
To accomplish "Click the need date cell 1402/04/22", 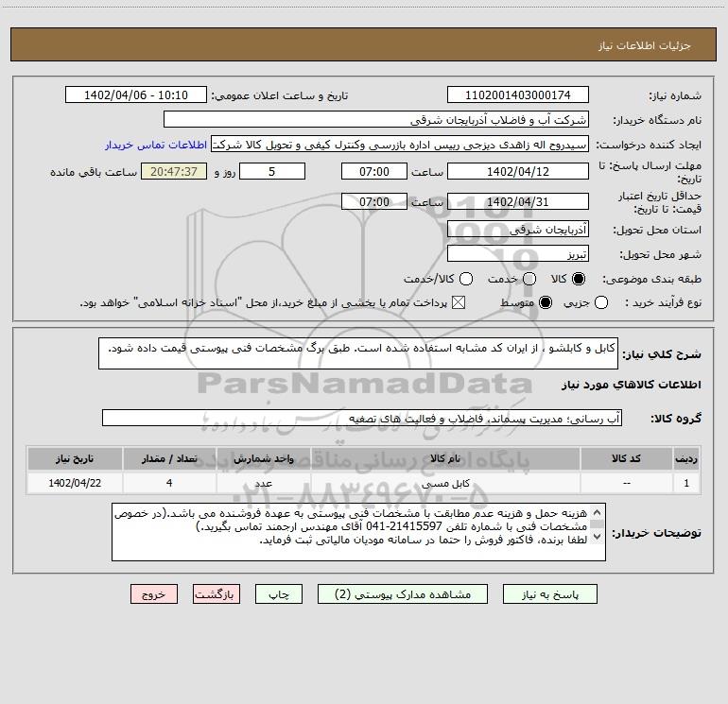I will [x=75, y=483].
